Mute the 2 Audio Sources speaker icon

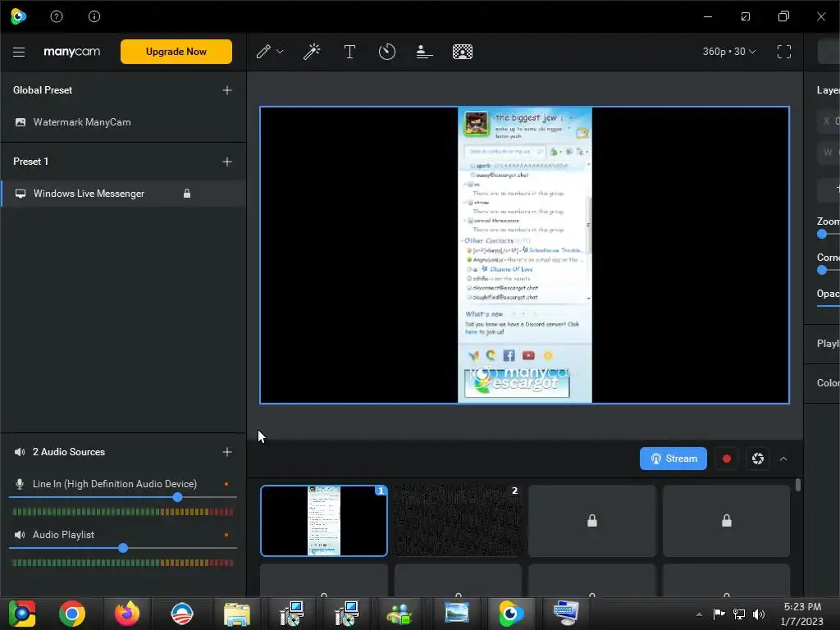[20, 452]
